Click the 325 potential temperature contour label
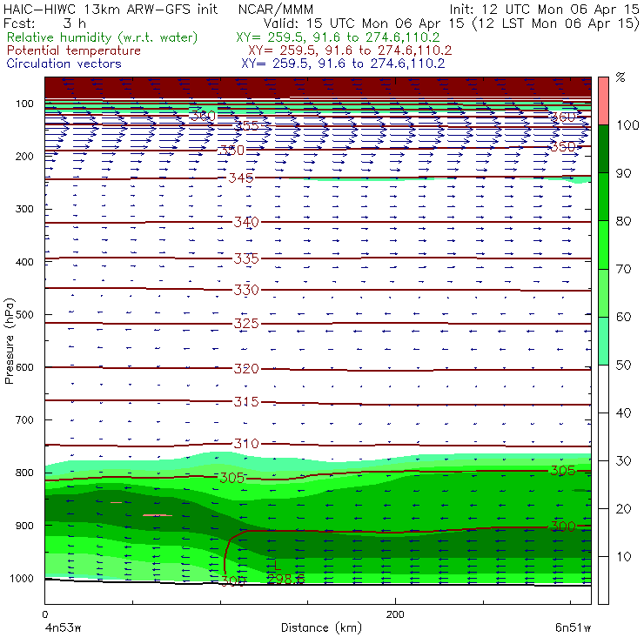This screenshot has width=644, height=644. pos(246,324)
